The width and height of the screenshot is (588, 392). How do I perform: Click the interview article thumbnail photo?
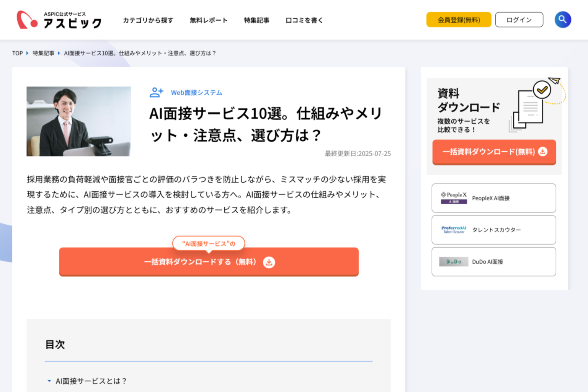[x=78, y=121]
